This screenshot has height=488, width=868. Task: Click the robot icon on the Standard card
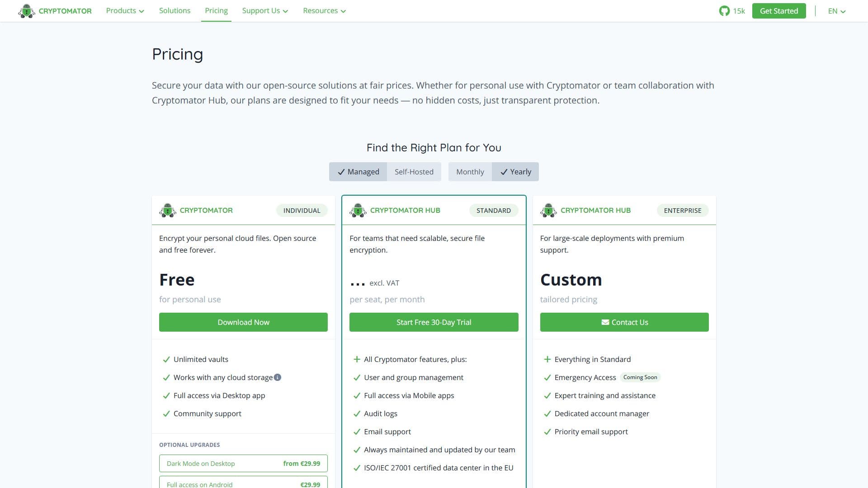pos(358,211)
